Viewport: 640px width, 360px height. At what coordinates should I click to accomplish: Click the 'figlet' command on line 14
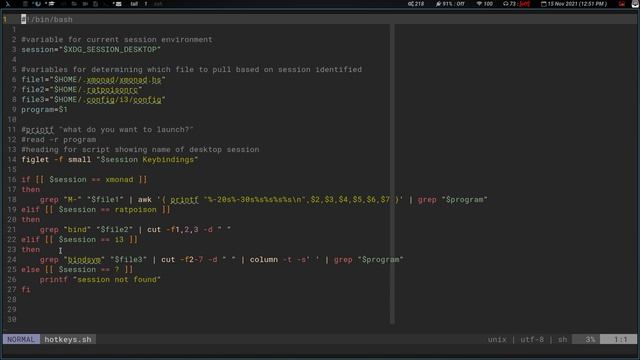35,160
